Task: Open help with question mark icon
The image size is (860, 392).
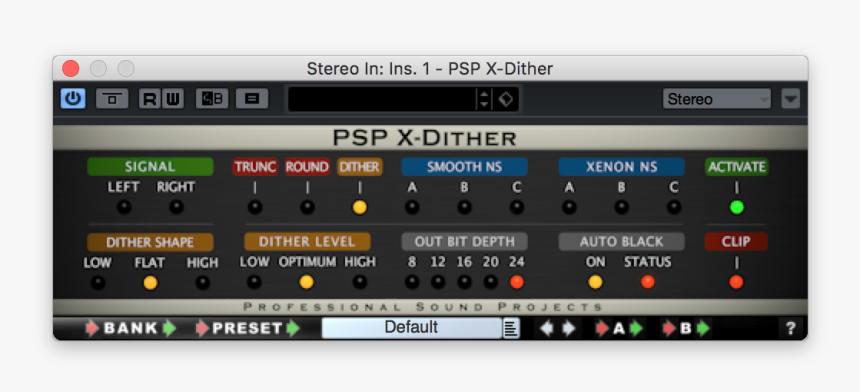Action: (x=790, y=328)
